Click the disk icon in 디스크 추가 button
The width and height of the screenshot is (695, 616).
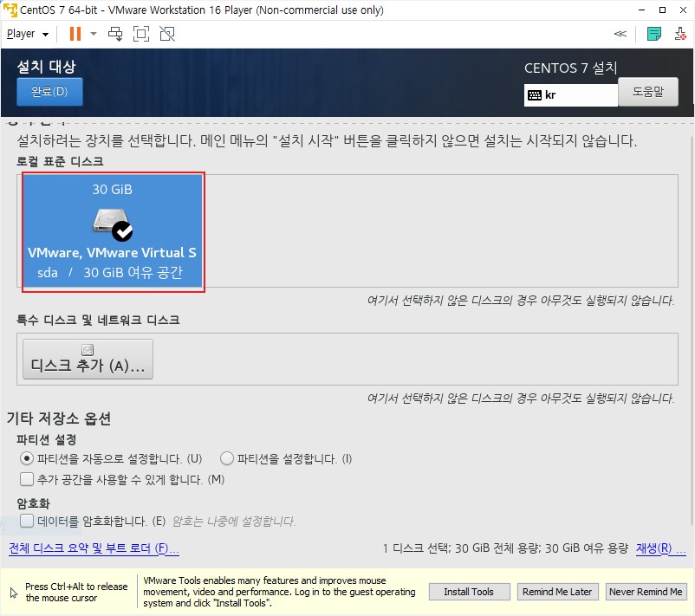[x=88, y=350]
